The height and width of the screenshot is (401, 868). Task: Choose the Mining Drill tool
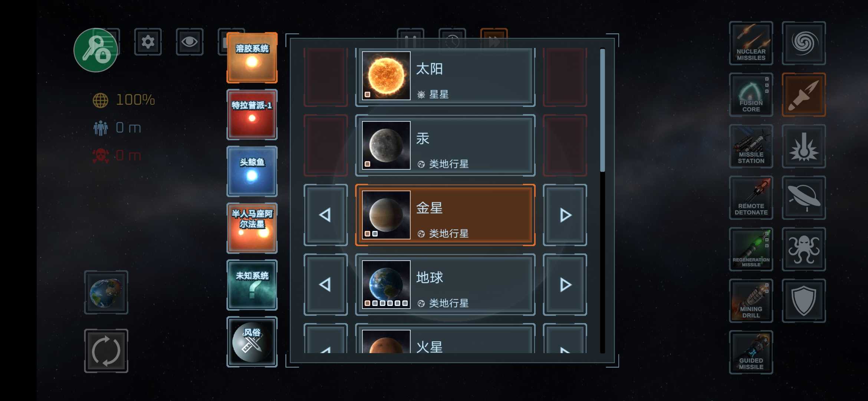point(751,301)
